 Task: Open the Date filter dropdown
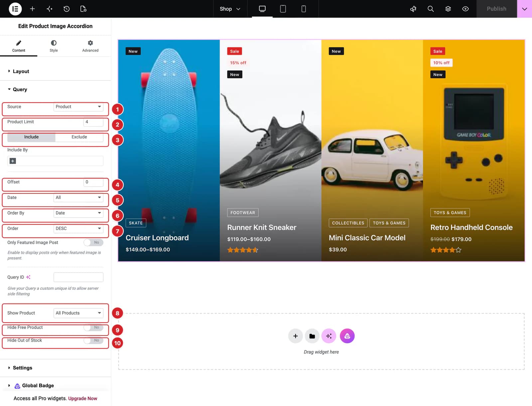point(78,198)
